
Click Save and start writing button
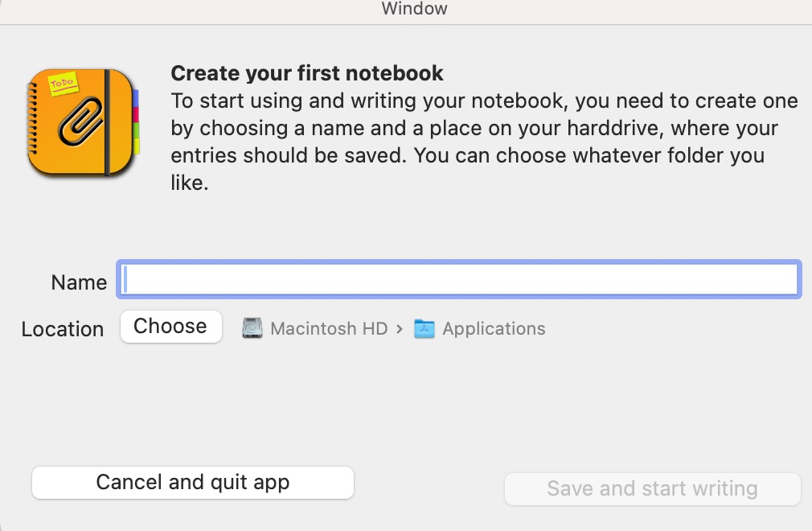click(653, 488)
